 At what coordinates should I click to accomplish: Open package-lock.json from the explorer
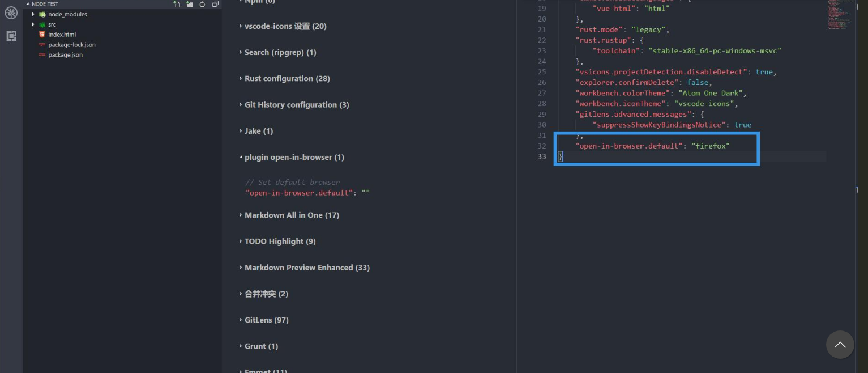point(72,45)
